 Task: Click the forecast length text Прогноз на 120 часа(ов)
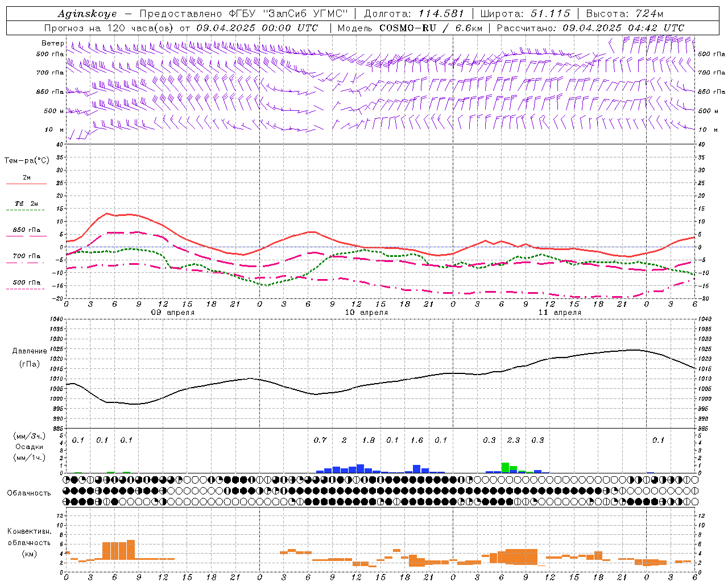pyautogui.click(x=109, y=28)
